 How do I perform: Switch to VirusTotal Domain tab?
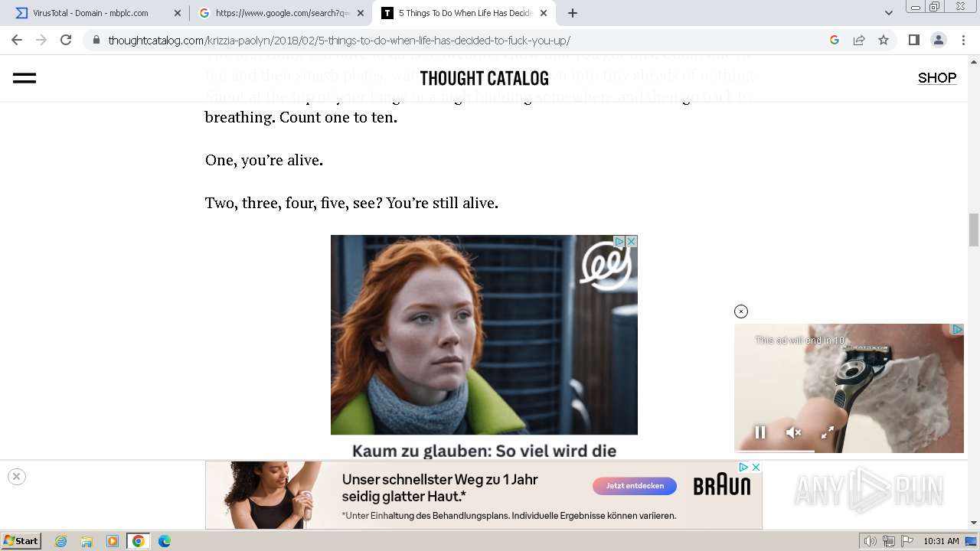point(95,13)
